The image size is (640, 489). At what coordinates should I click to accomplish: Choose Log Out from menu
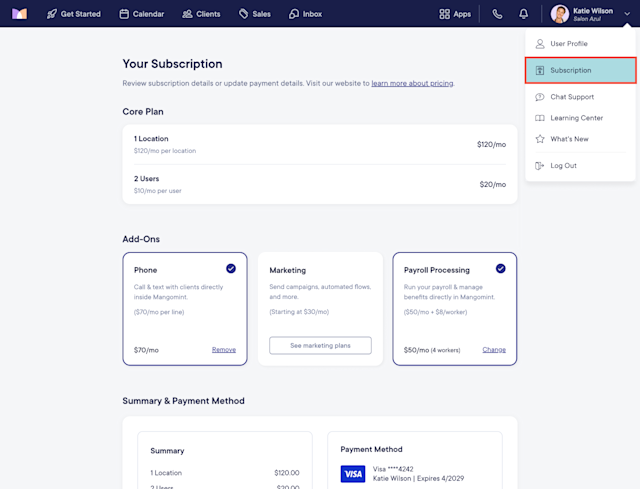(580, 165)
